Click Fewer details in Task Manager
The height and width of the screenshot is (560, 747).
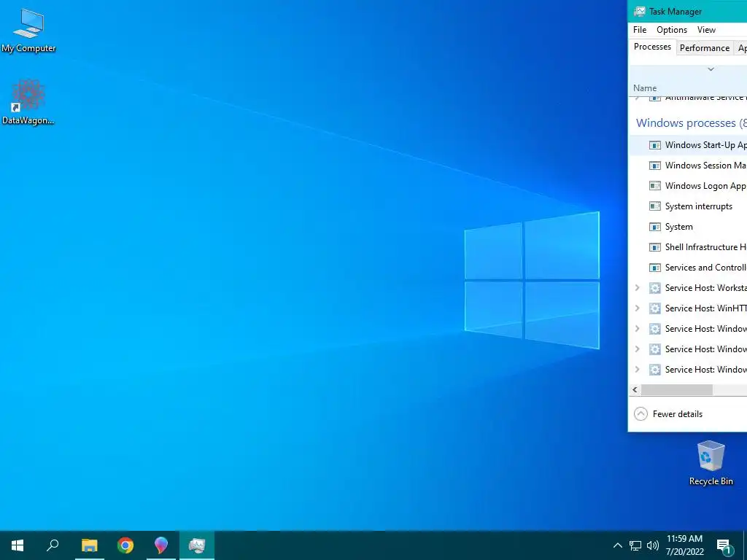tap(668, 414)
